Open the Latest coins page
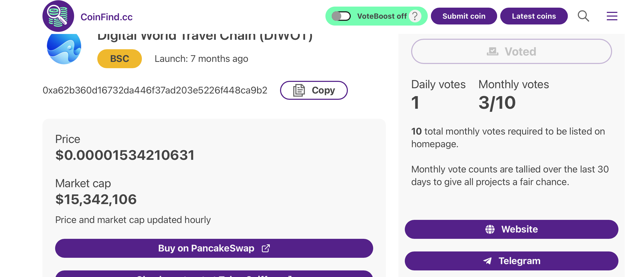 click(534, 16)
